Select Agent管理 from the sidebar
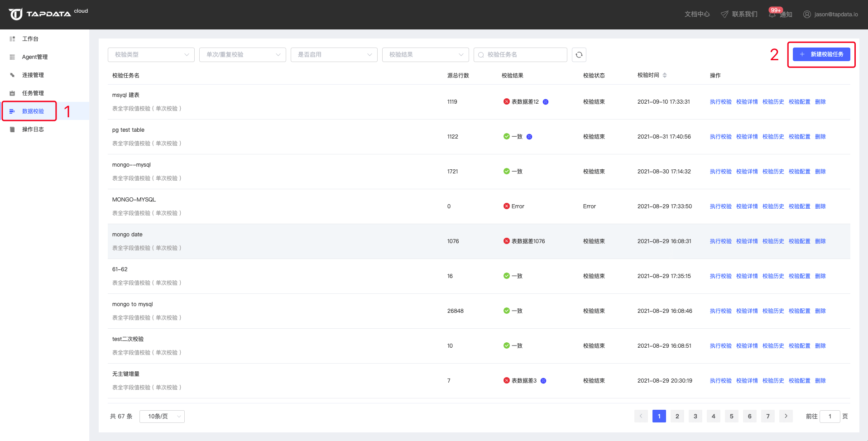This screenshot has width=868, height=441. point(35,57)
